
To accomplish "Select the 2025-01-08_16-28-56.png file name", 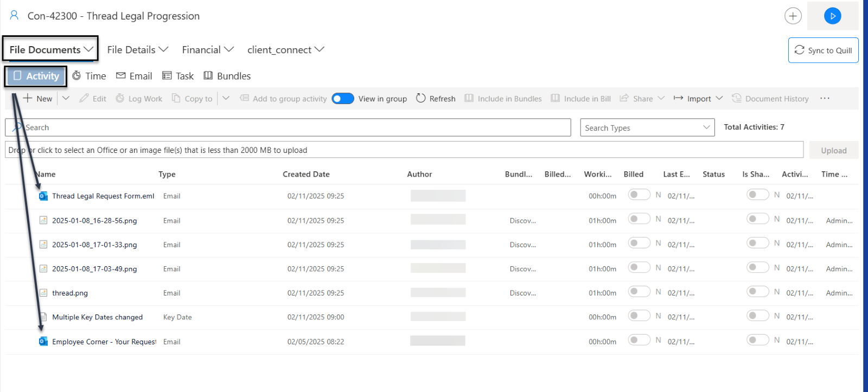I will tap(94, 221).
